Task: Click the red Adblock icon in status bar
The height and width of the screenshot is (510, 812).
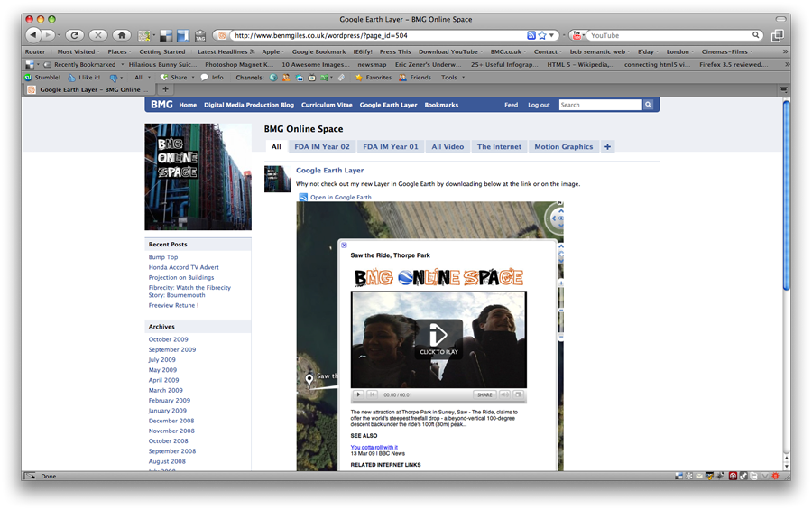Action: [733, 476]
